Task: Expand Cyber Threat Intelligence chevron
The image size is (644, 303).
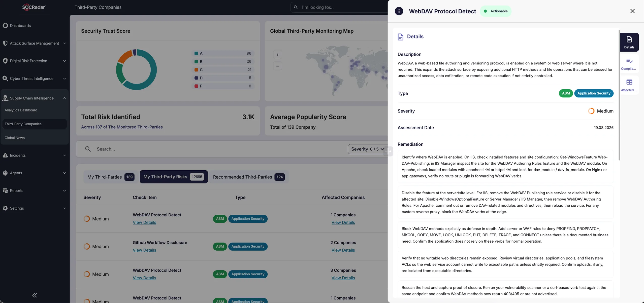Action: (x=65, y=79)
